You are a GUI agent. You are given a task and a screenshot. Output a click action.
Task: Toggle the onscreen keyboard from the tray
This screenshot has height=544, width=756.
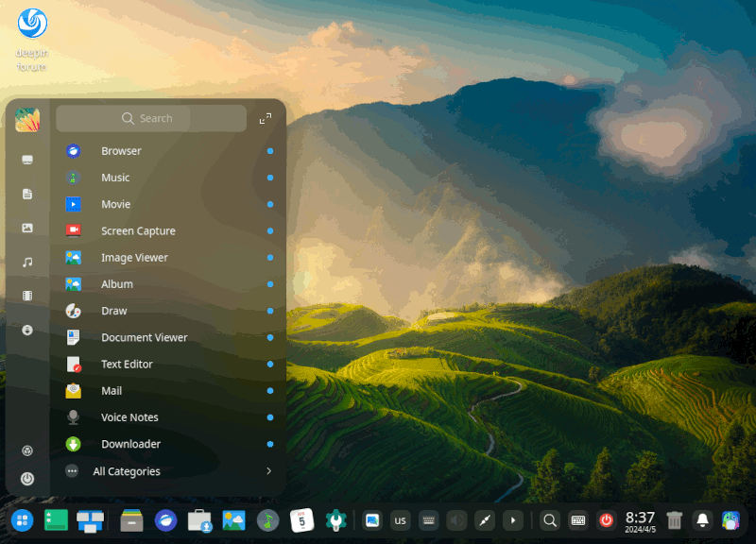[428, 519]
